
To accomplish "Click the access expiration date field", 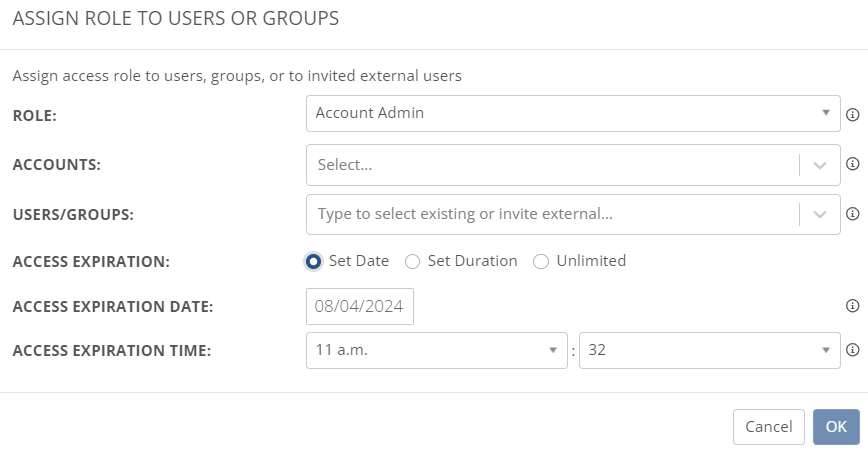I will 359,306.
